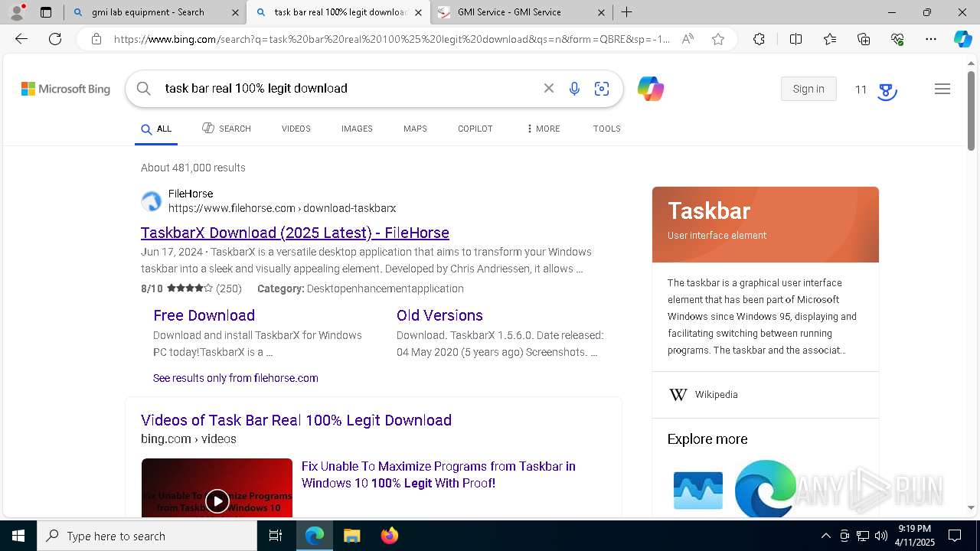The width and height of the screenshot is (980, 551).
Task: Close the 'task bar real 100% legit' tab
Action: click(x=418, y=12)
